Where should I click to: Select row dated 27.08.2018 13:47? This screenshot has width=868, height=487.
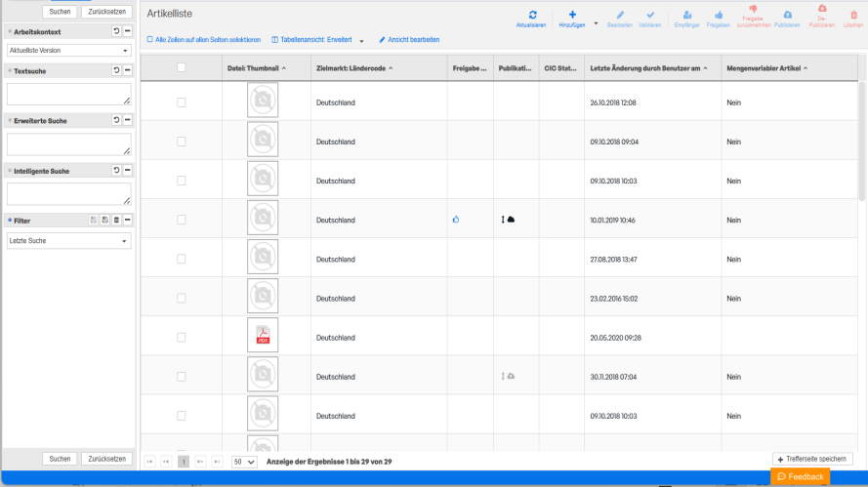coord(181,259)
